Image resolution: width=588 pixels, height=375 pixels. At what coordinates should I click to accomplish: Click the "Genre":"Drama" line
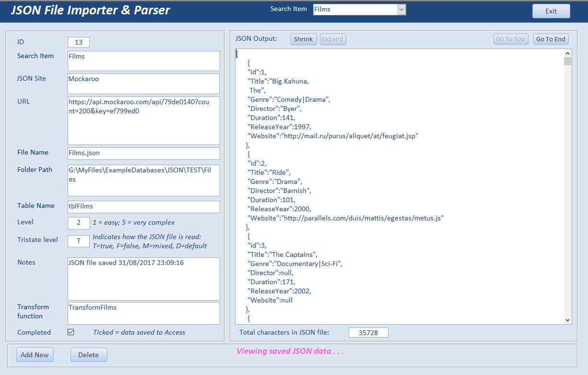(x=275, y=181)
